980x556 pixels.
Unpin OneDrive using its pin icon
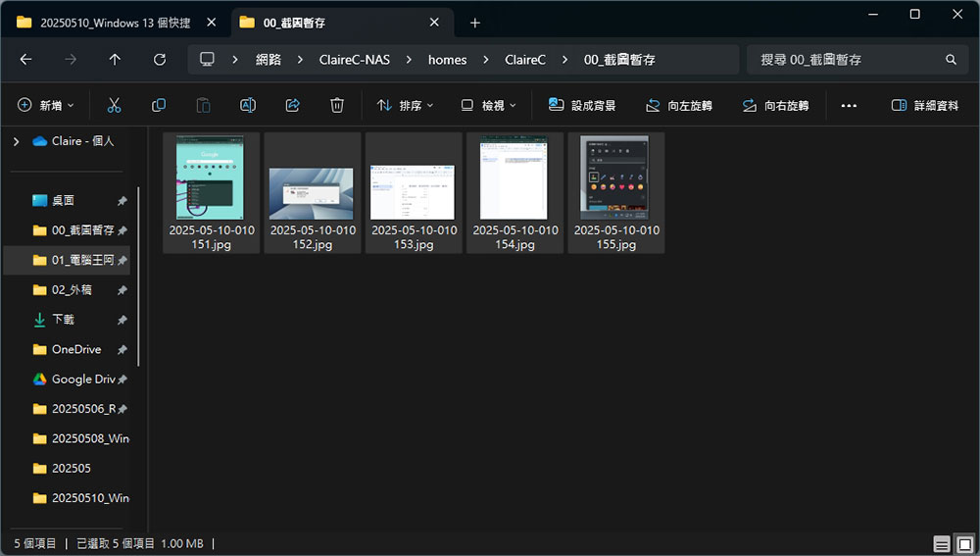coord(122,350)
